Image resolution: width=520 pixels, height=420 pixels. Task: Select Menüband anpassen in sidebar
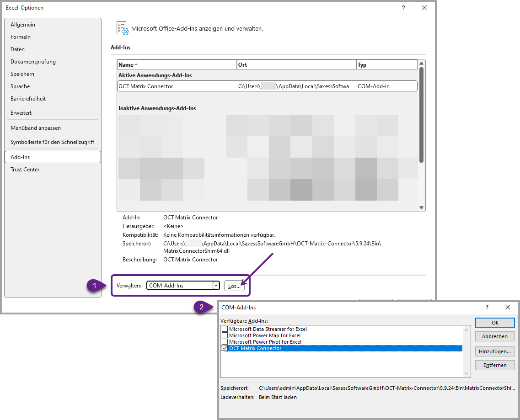coord(36,128)
